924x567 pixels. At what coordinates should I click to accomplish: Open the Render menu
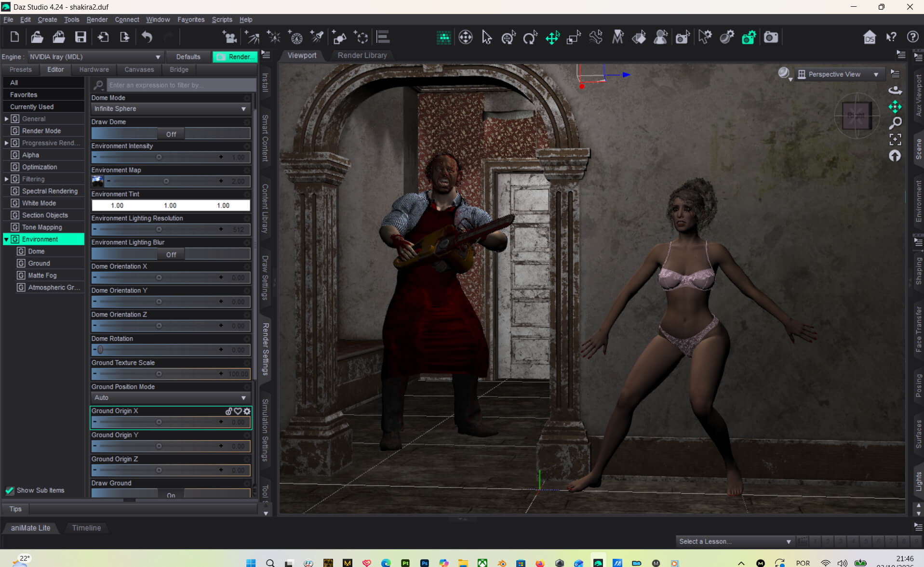pyautogui.click(x=97, y=20)
